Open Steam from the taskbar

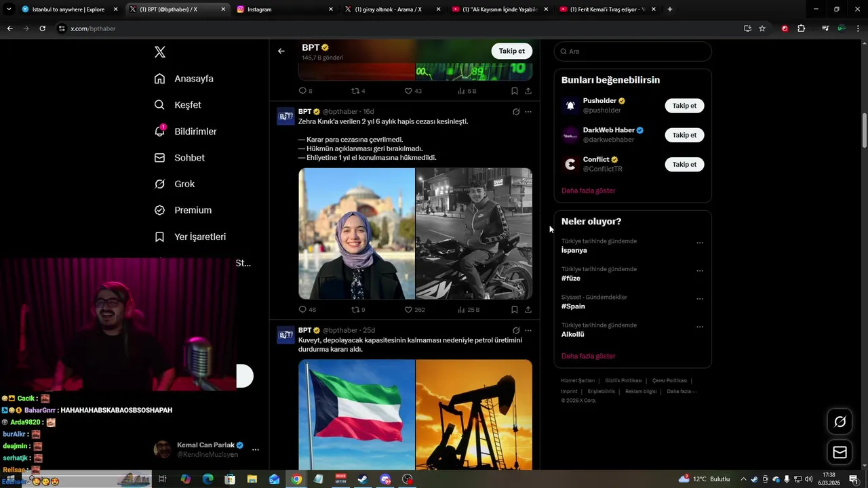pos(363,479)
